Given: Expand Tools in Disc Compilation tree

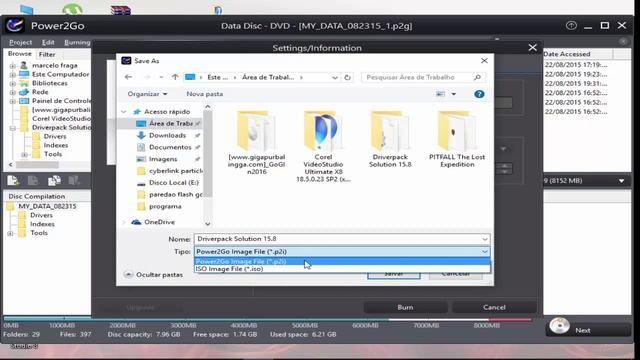Looking at the screenshot, I should (x=10, y=233).
